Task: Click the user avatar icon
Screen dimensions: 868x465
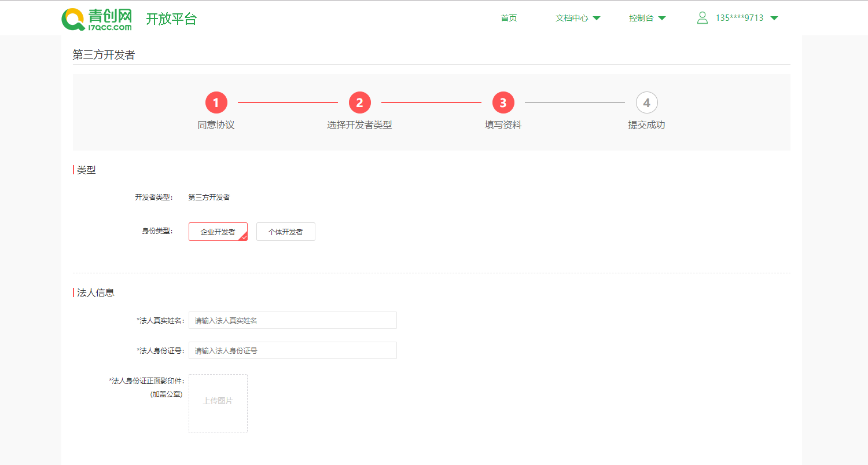Action: click(x=703, y=18)
